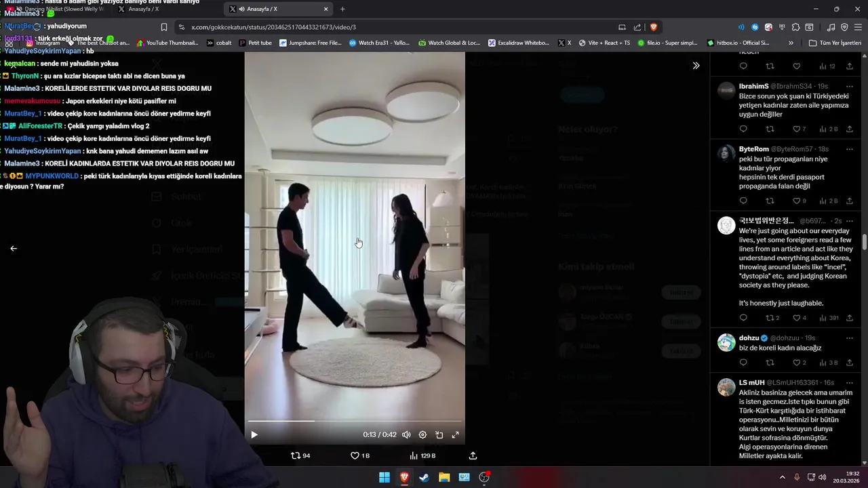View analytics showing 129 B views
Viewport: 868px width, 488px height.
point(422,455)
